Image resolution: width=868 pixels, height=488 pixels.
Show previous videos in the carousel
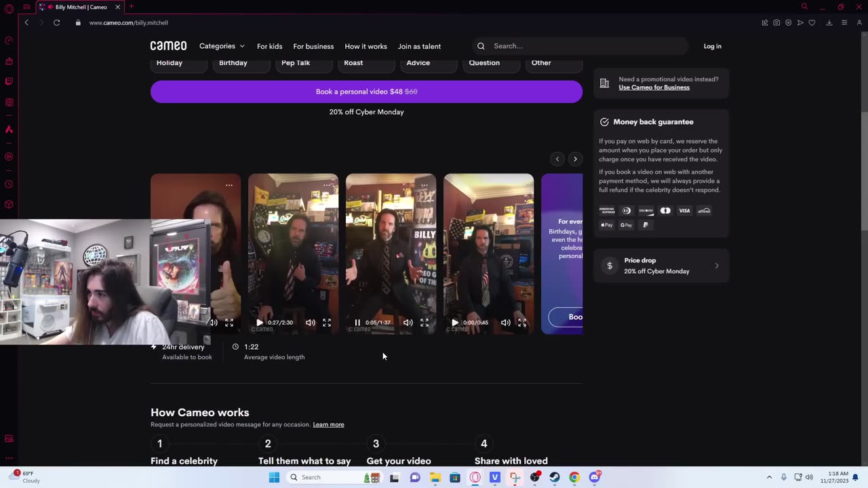click(557, 159)
